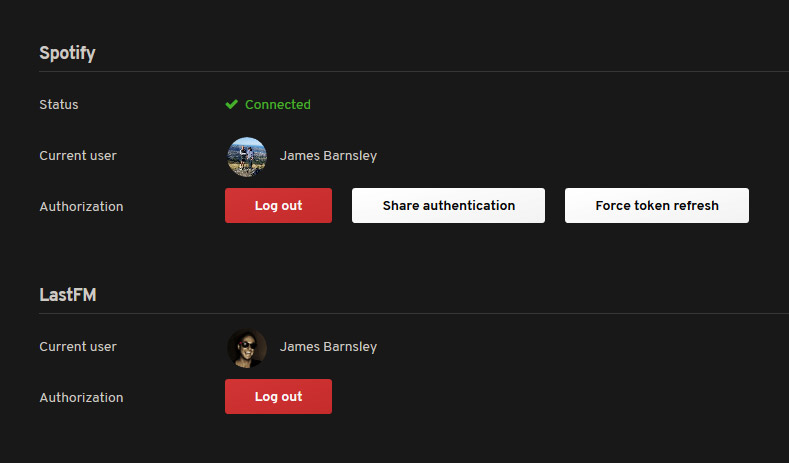Click the LastFM section heading

coord(68,294)
